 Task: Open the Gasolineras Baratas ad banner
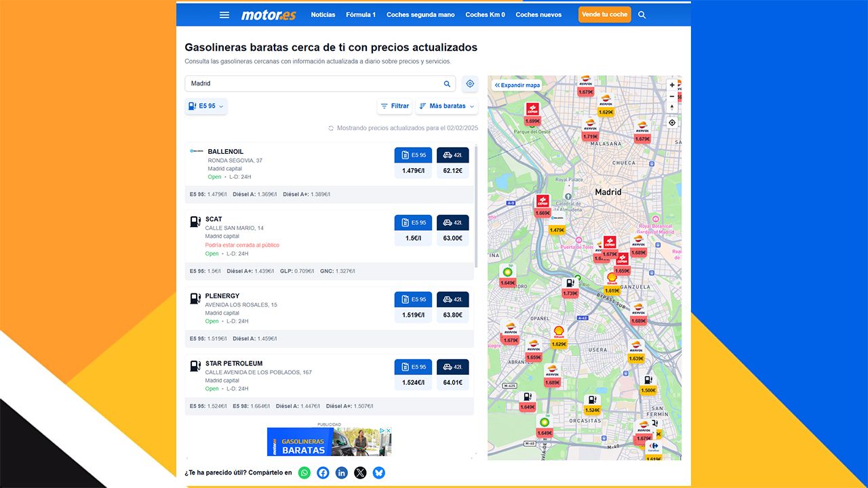[330, 442]
